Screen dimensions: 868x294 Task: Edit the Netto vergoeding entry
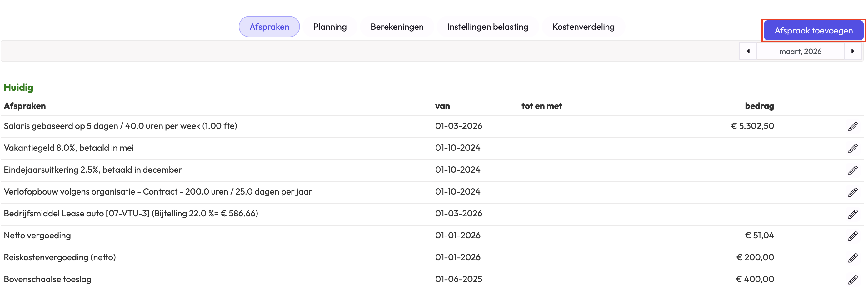(852, 236)
